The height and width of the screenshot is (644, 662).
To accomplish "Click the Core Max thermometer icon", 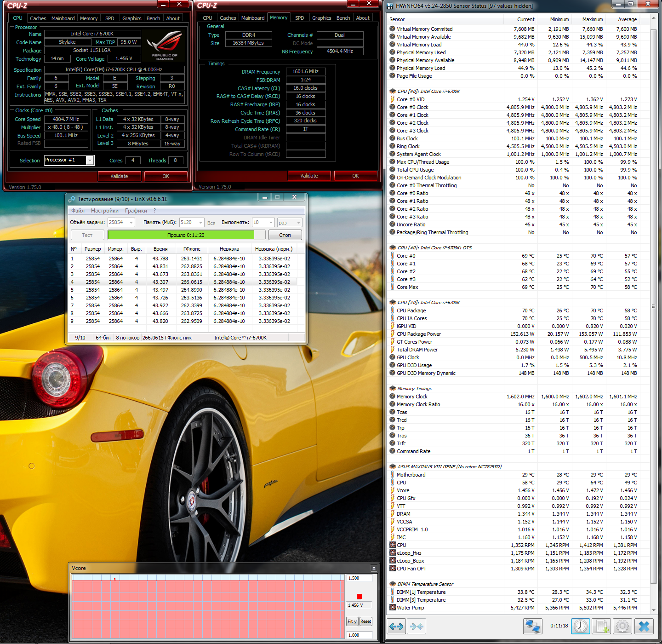I will (392, 287).
